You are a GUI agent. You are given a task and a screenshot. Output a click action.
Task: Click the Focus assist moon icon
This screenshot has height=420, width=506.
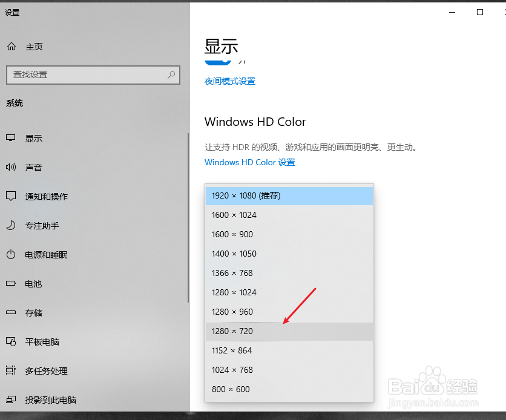tap(11, 225)
